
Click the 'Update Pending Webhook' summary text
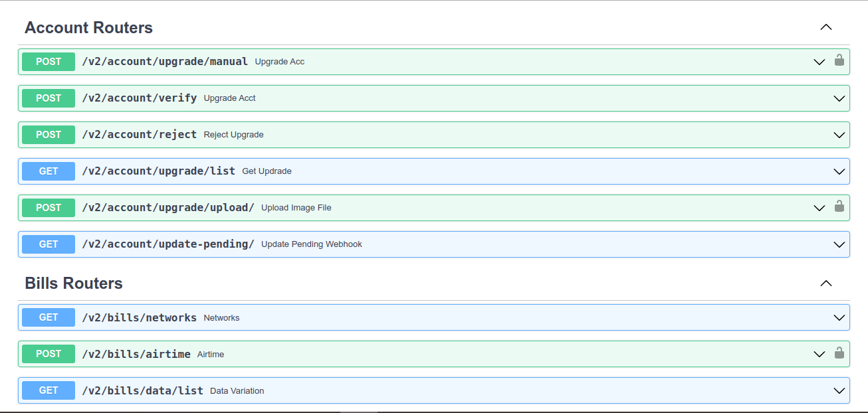click(x=312, y=244)
